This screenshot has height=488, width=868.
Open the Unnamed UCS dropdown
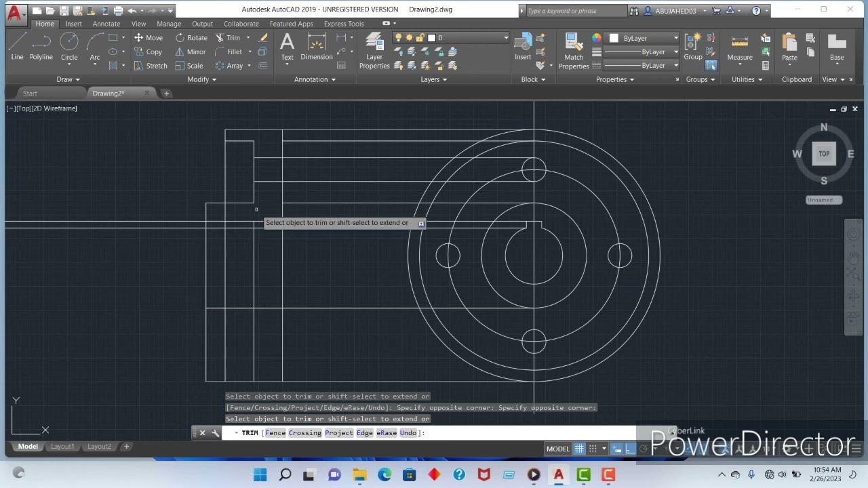pos(824,200)
